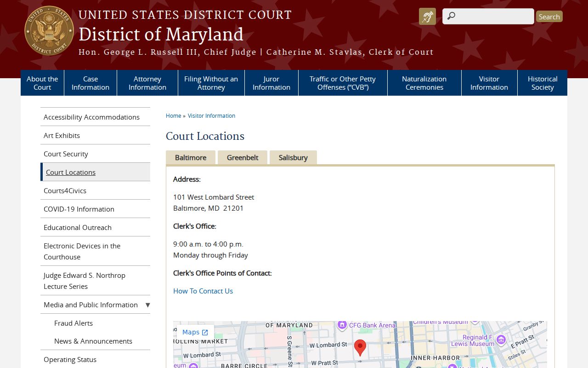Open Maps external link on map
The width and height of the screenshot is (588, 368).
[x=195, y=332]
